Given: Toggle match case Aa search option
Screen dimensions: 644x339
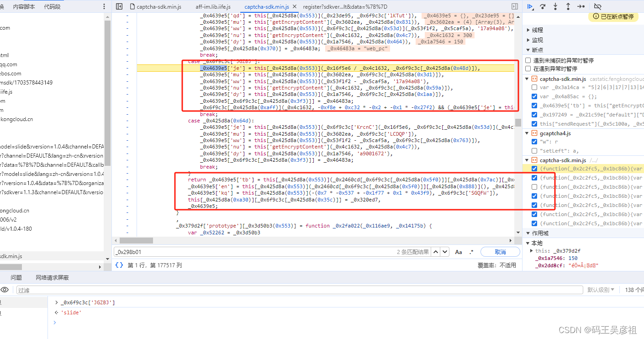Looking at the screenshot, I should [459, 252].
